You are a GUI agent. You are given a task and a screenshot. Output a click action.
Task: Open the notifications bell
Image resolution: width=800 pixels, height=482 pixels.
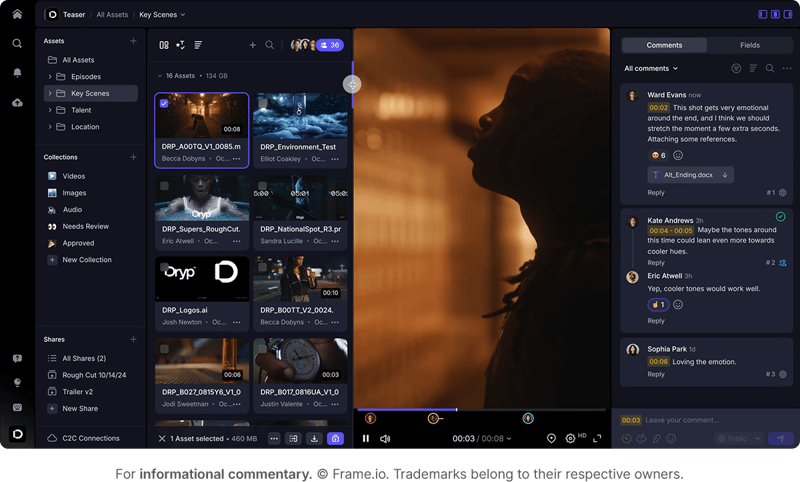coord(17,72)
